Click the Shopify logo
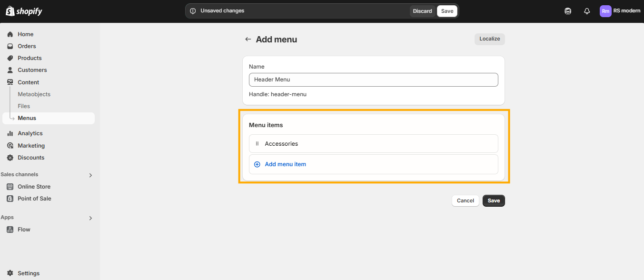The height and width of the screenshot is (280, 644). 24,11
